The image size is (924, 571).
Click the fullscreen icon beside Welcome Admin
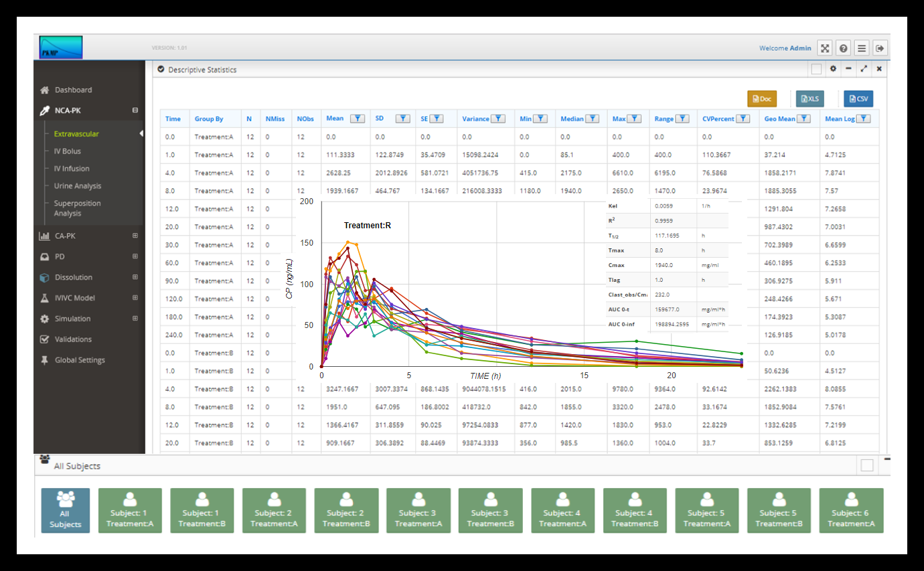pos(825,48)
